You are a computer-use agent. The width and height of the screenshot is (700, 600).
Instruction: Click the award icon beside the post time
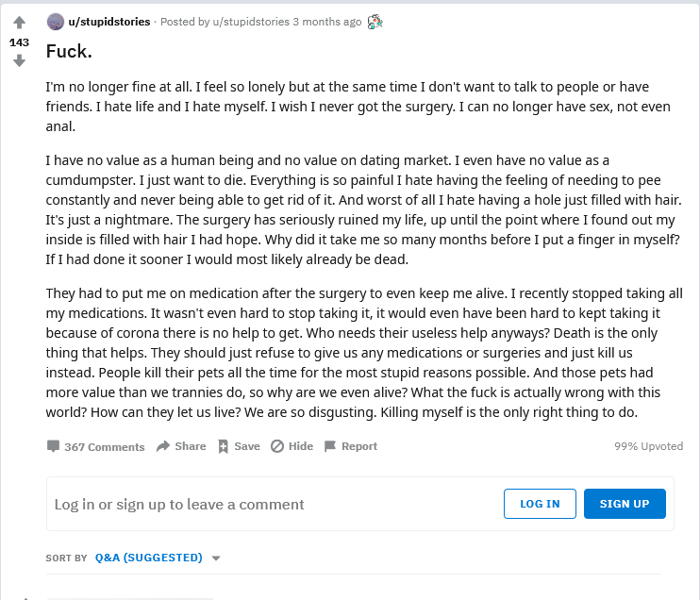pyautogui.click(x=375, y=22)
